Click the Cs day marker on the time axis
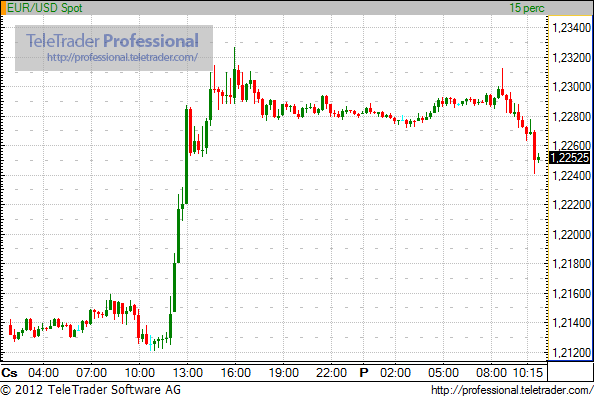594x399 pixels. [9, 373]
